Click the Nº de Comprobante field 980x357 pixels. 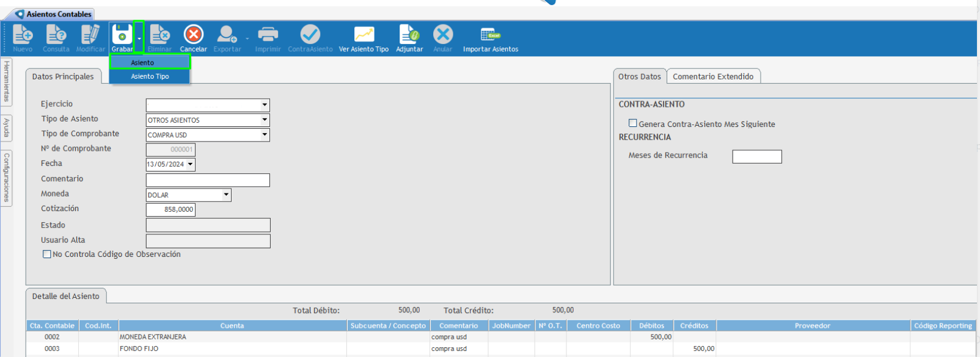pos(170,150)
